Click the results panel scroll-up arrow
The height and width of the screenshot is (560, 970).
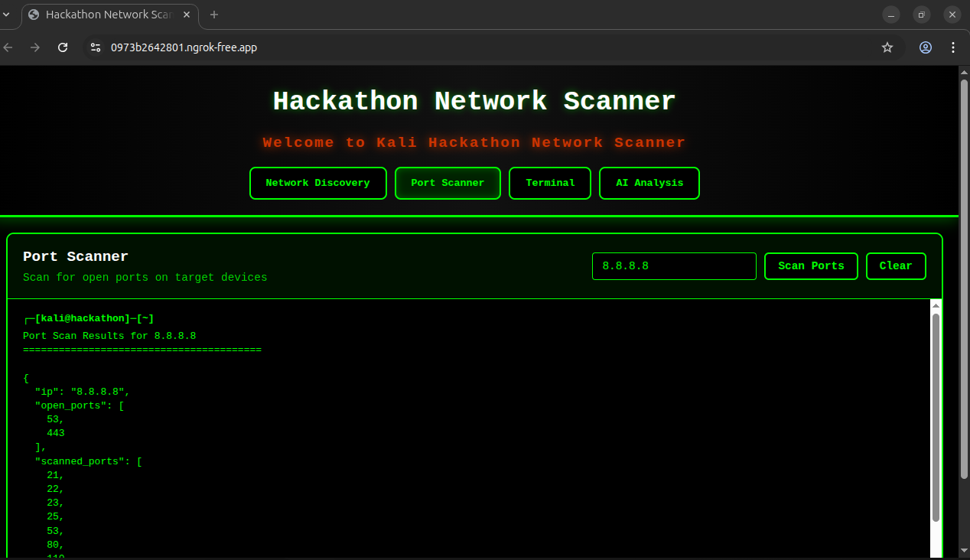936,305
